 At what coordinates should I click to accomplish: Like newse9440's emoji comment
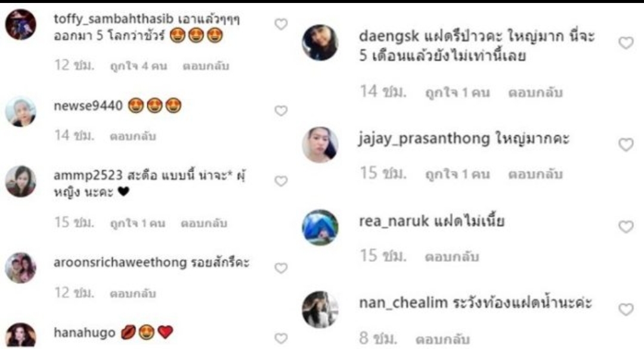point(281,111)
